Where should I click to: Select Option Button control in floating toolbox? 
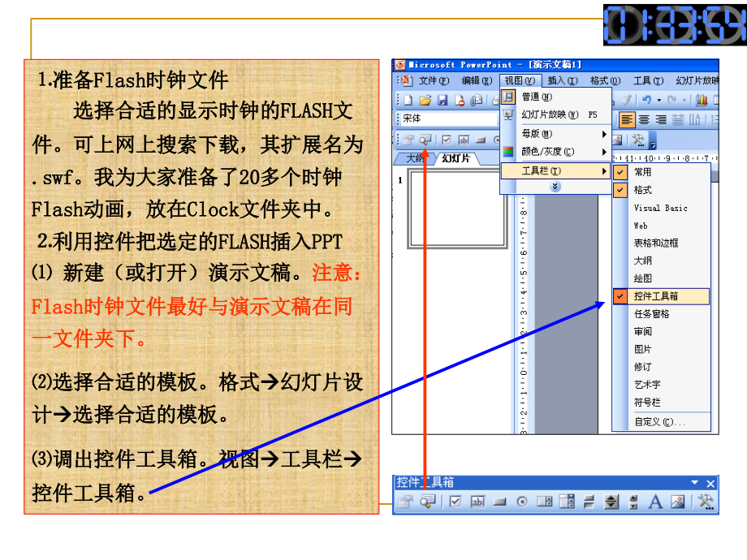[x=522, y=502]
